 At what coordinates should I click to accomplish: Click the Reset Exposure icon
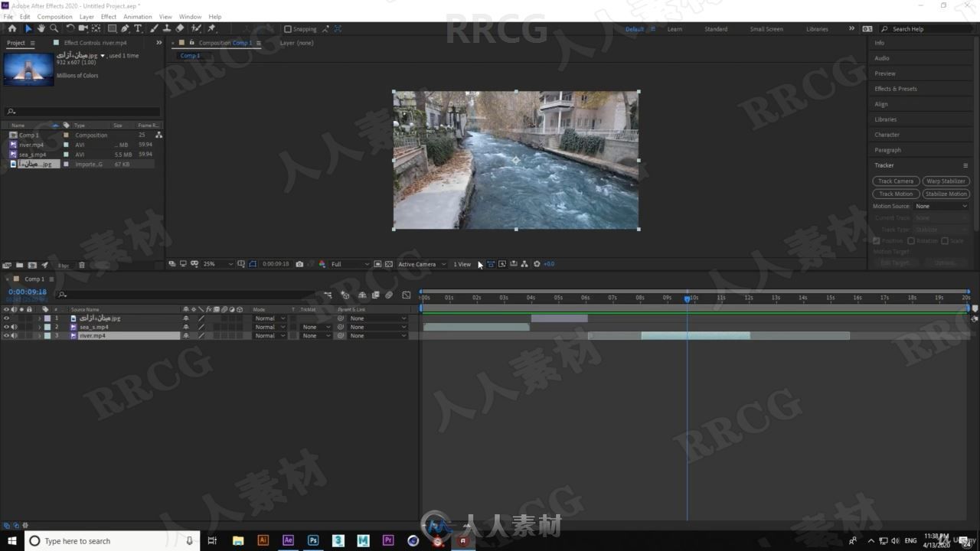point(537,264)
